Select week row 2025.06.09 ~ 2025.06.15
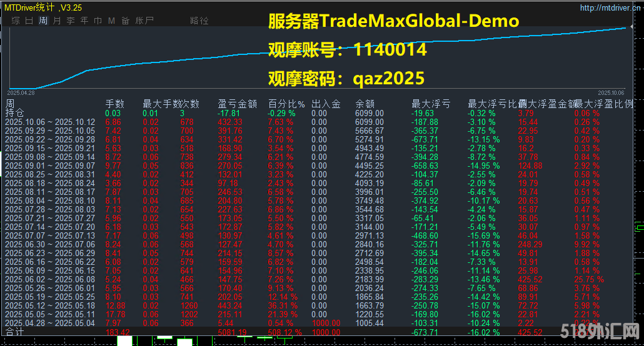 [x=50, y=271]
